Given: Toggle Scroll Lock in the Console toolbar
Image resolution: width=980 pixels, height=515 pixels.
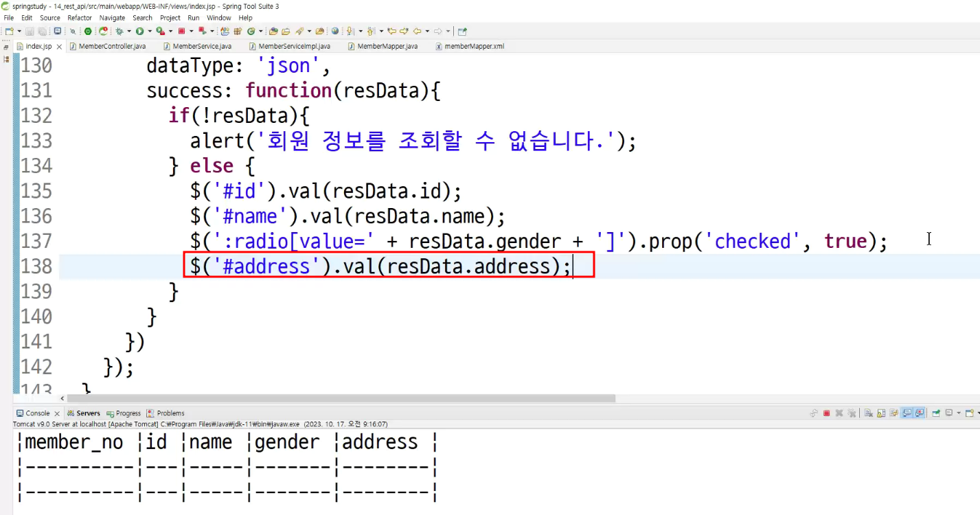Looking at the screenshot, I should pos(881,413).
